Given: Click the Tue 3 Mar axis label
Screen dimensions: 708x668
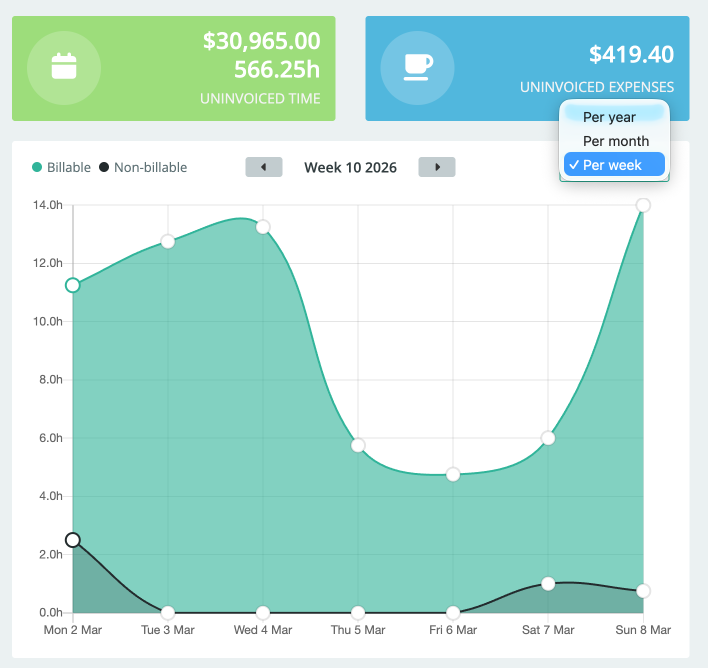Looking at the screenshot, I should click(168, 630).
